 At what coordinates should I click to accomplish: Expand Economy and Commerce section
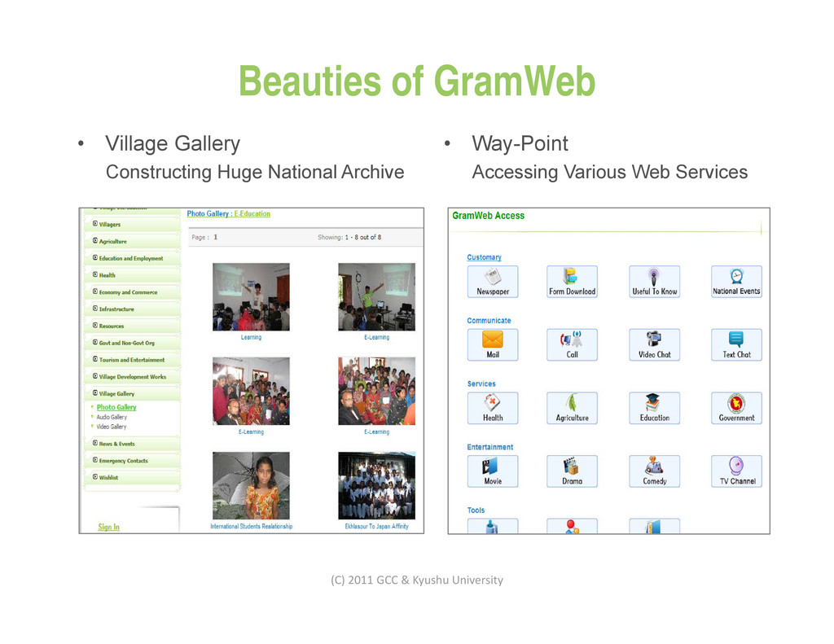tap(133, 292)
